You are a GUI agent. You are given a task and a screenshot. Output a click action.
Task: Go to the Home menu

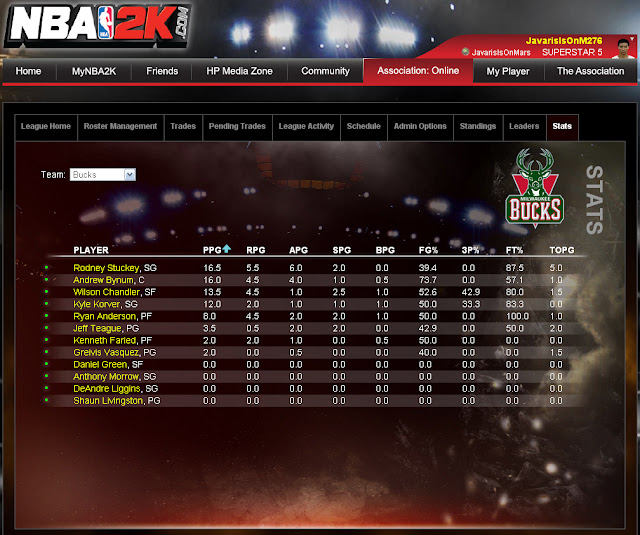pos(29,71)
